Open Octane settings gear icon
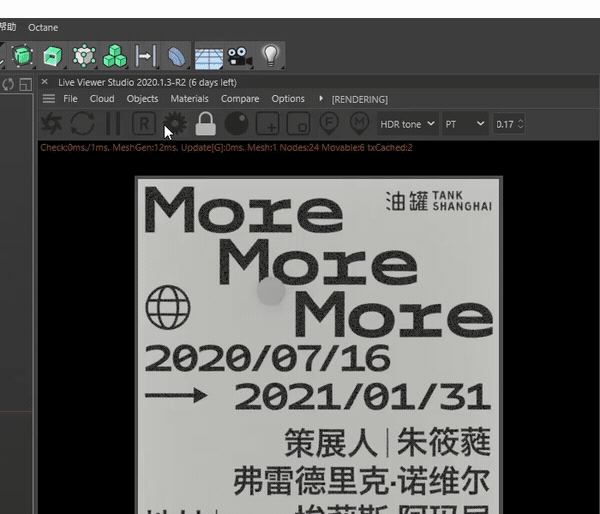600x514 pixels. [x=175, y=123]
